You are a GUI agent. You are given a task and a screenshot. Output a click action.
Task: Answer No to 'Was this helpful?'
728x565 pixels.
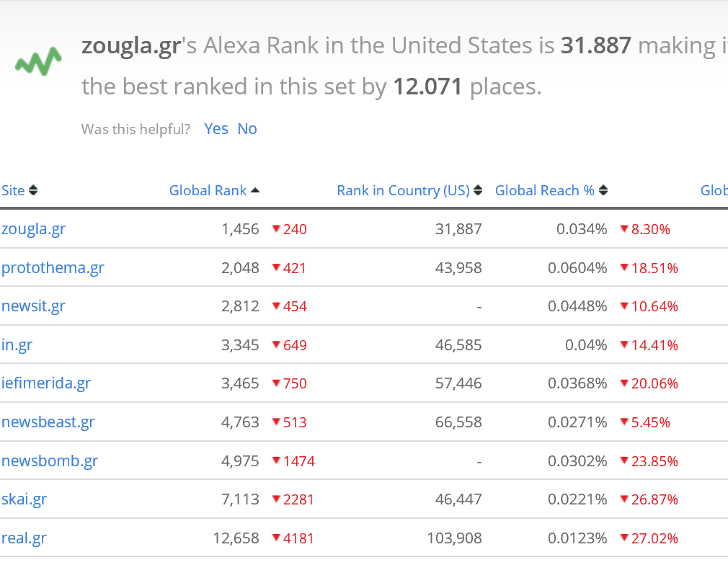(x=247, y=129)
